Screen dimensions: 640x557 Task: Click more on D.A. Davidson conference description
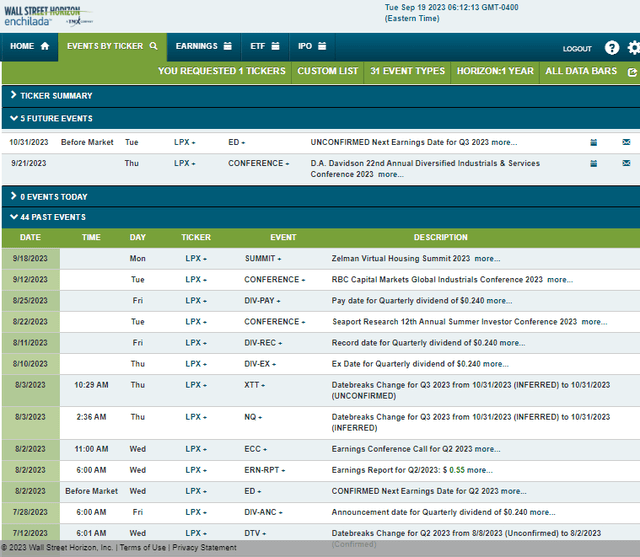pos(391,174)
